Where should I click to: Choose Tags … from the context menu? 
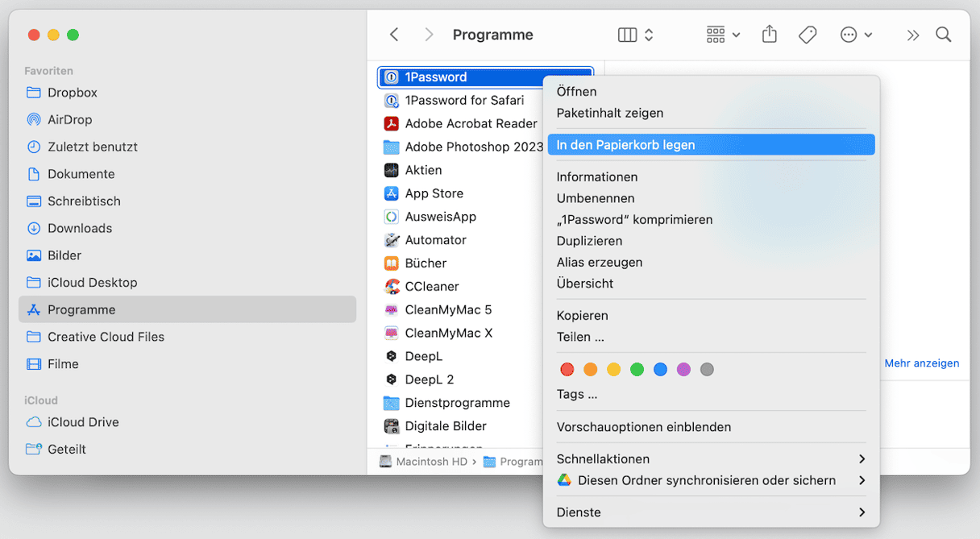click(x=711, y=395)
